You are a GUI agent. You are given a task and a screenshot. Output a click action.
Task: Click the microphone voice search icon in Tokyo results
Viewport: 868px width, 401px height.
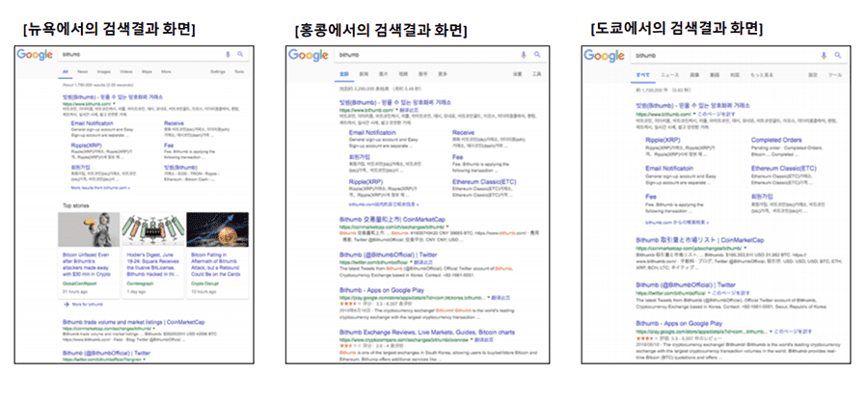coord(824,55)
